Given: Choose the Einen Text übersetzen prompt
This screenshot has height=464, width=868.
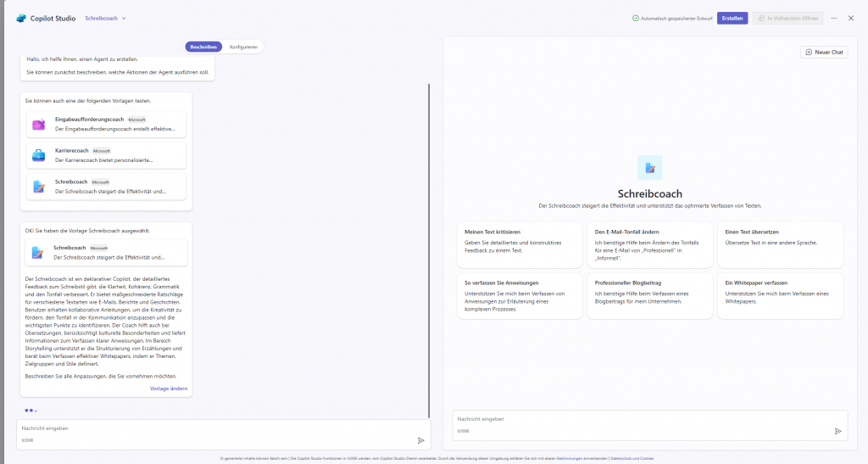Looking at the screenshot, I should 781,245.
